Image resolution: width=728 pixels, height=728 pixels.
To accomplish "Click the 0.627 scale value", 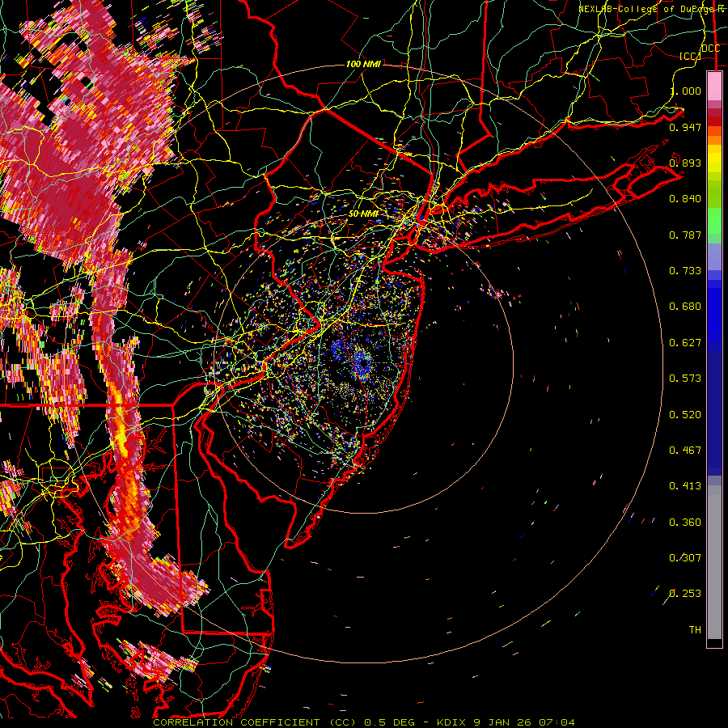I will pyautogui.click(x=685, y=343).
